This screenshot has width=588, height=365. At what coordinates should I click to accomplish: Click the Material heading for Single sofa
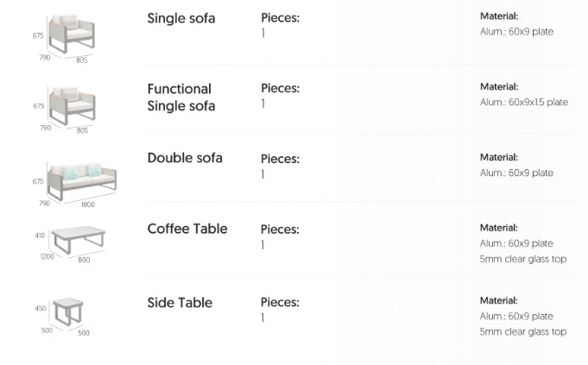499,16
